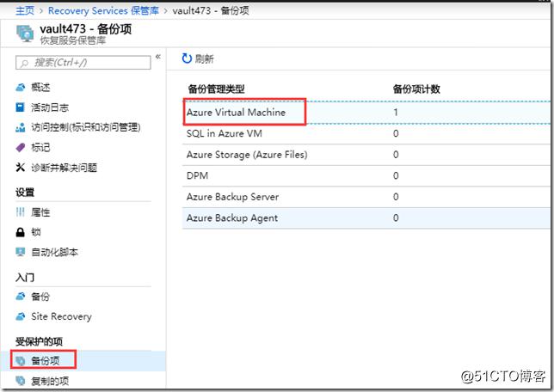The height and width of the screenshot is (392, 554).
Task: Open the Azure Backup Server row
Action: click(x=366, y=197)
